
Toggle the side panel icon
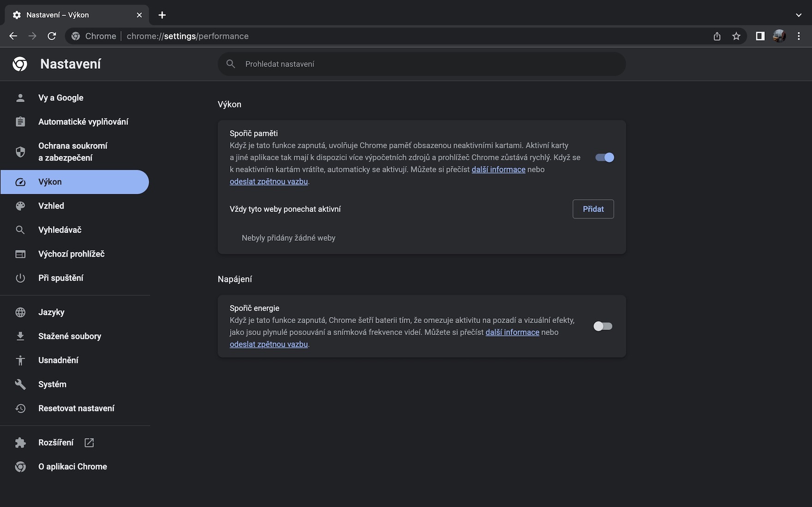coord(760,36)
